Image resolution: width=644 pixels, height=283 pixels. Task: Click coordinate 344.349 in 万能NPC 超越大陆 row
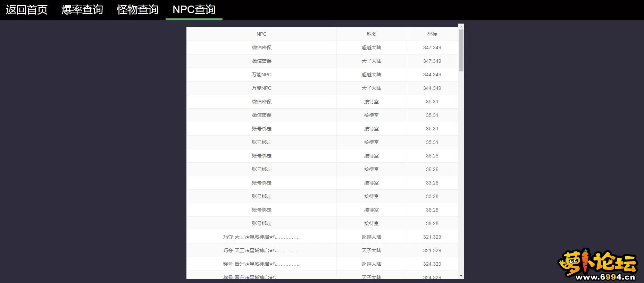[x=432, y=75]
